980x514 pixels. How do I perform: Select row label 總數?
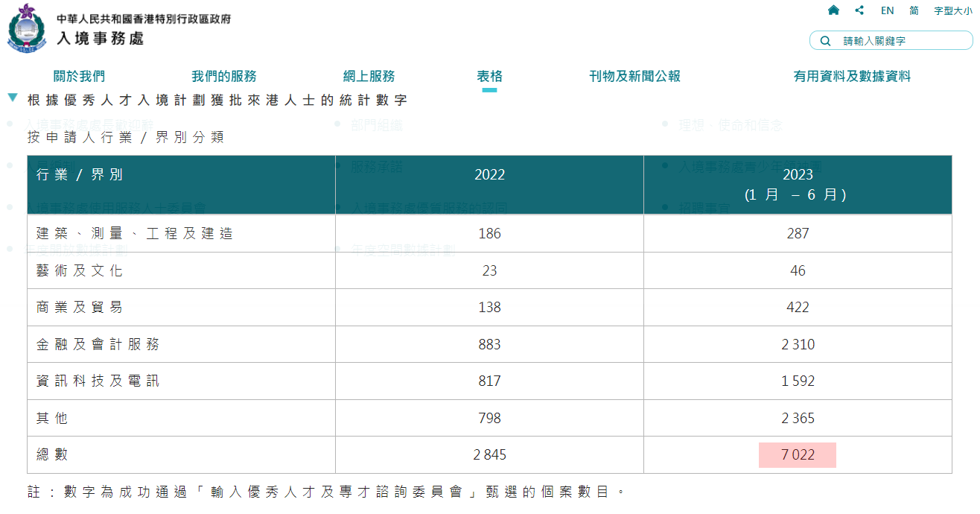pos(52,454)
